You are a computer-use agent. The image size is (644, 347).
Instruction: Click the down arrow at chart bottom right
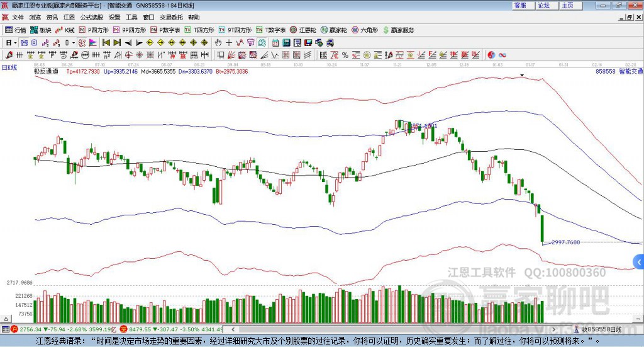click(639, 319)
